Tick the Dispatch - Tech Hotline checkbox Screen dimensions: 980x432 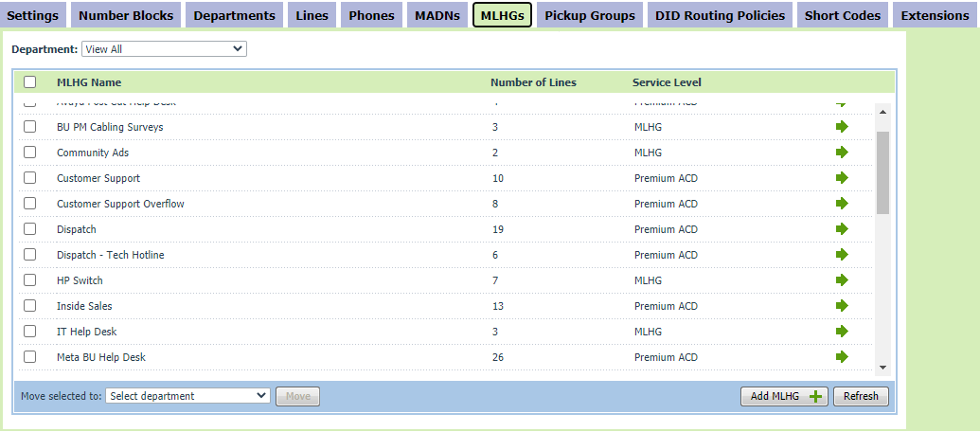30,255
